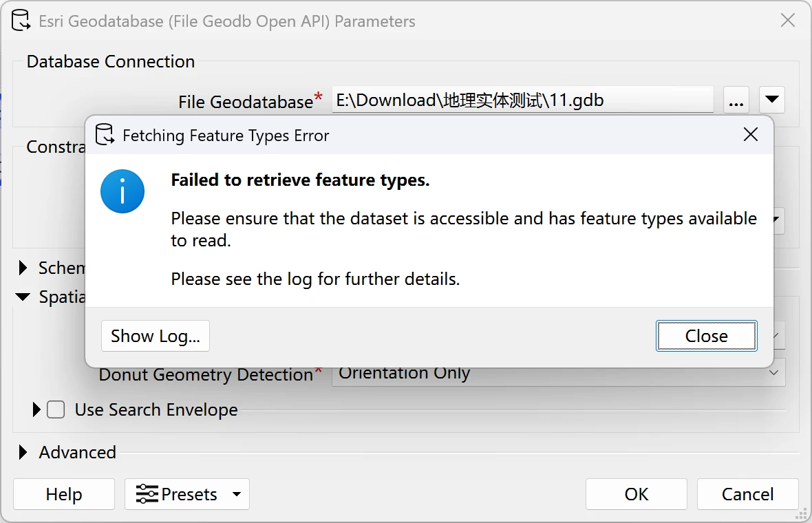Expand the Schema section triangle
Image resolution: width=812 pixels, height=523 pixels.
coord(23,268)
